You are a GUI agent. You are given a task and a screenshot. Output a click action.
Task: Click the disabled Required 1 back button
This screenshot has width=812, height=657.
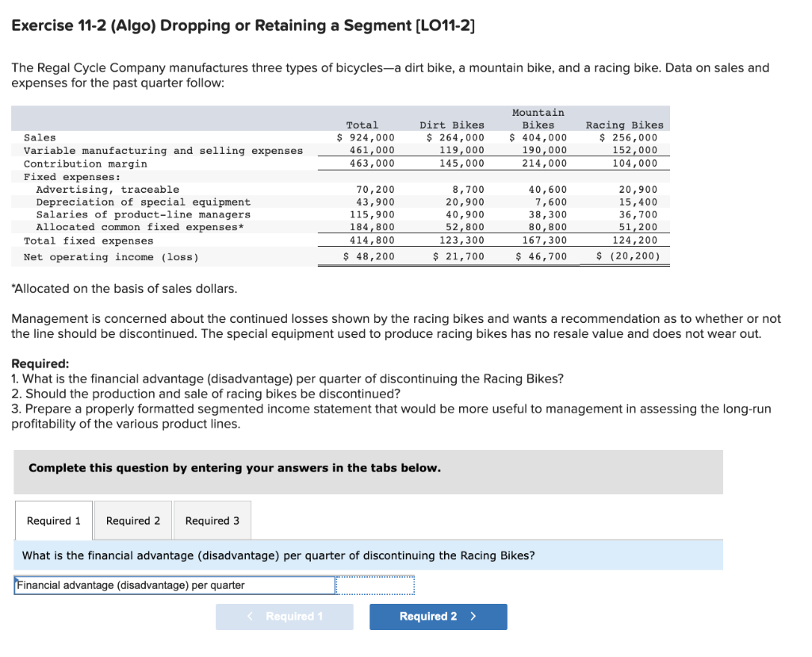[284, 617]
